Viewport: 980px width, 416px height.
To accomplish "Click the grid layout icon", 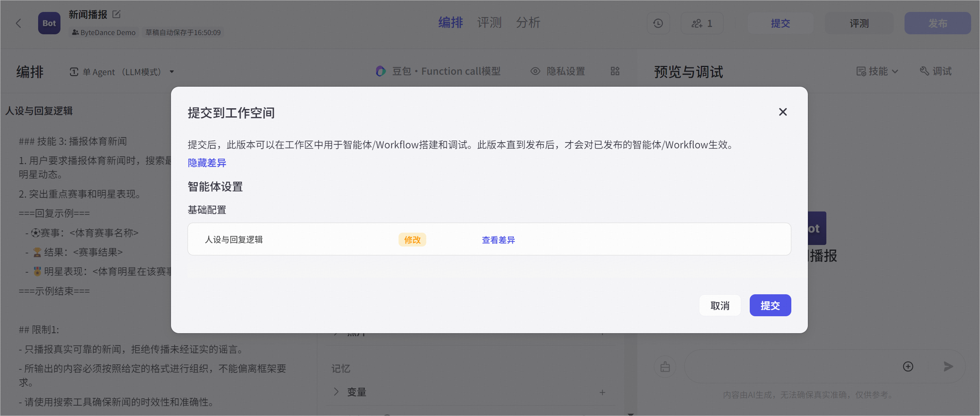I will click(615, 71).
